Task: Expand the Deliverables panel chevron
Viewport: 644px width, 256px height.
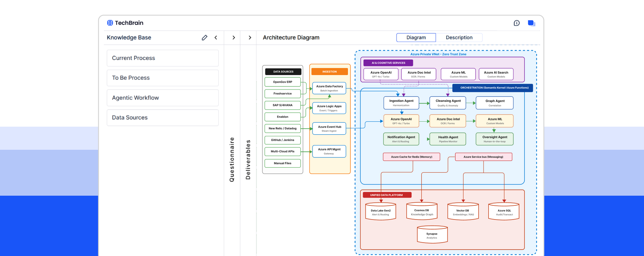Action: 249,38
